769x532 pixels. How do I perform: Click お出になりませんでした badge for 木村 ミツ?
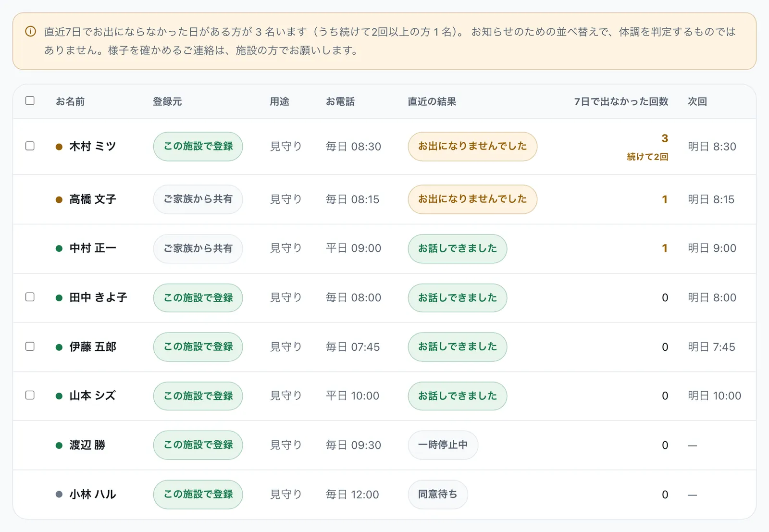tap(472, 147)
